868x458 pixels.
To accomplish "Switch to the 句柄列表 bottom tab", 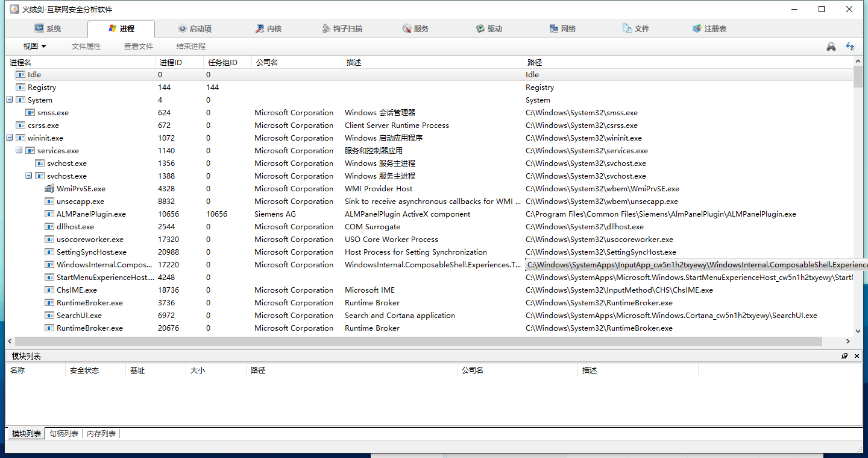I will 64,433.
